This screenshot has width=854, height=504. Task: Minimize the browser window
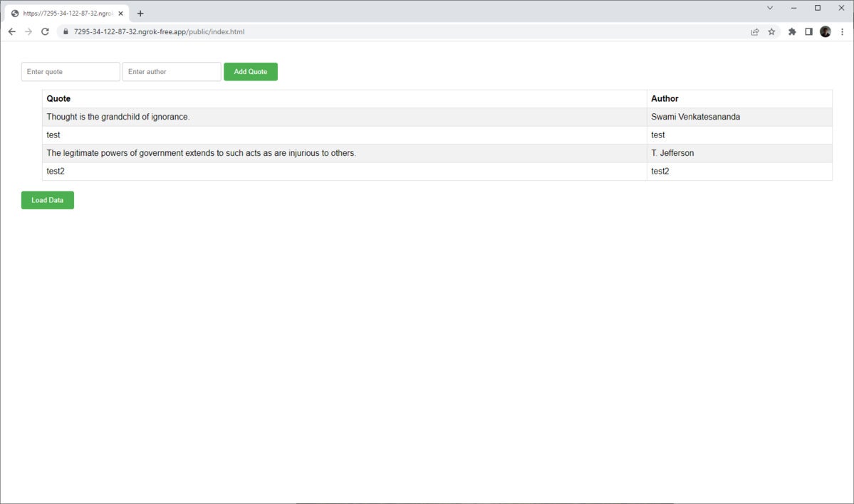point(793,8)
